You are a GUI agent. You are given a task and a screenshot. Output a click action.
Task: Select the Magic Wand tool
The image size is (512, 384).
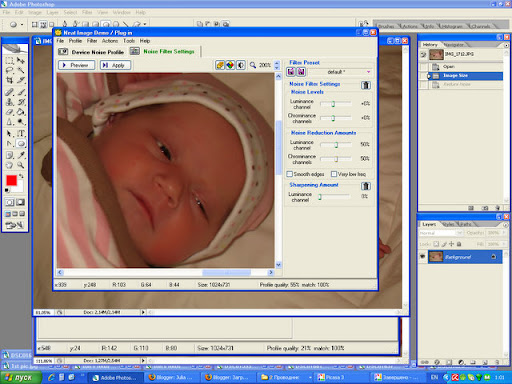tap(21, 70)
